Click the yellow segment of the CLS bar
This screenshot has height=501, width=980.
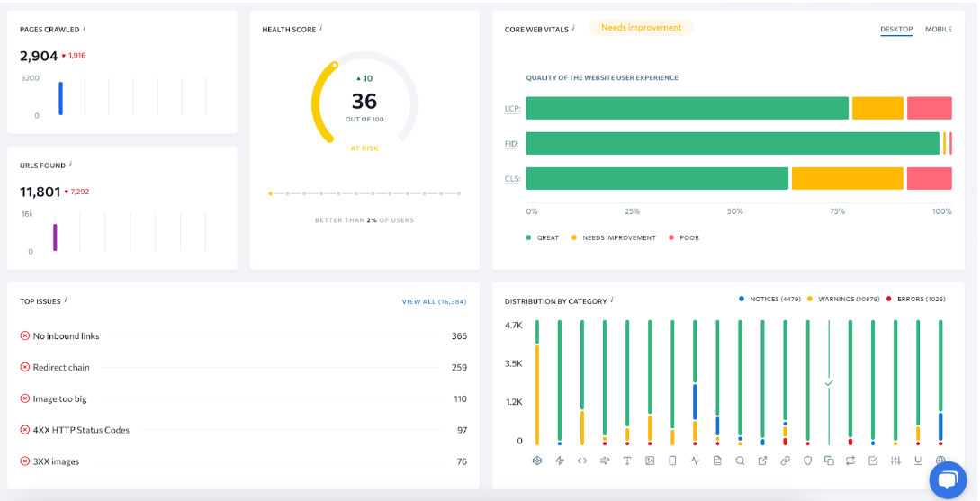848,178
